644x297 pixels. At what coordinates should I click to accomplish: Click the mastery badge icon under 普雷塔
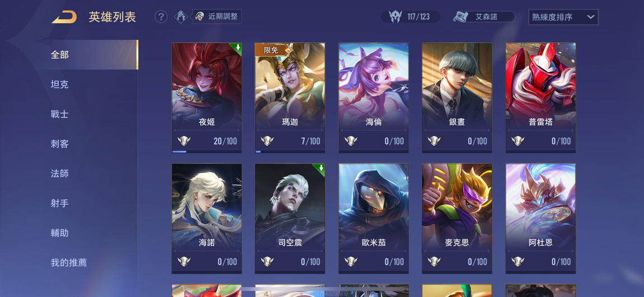pyautogui.click(x=518, y=141)
